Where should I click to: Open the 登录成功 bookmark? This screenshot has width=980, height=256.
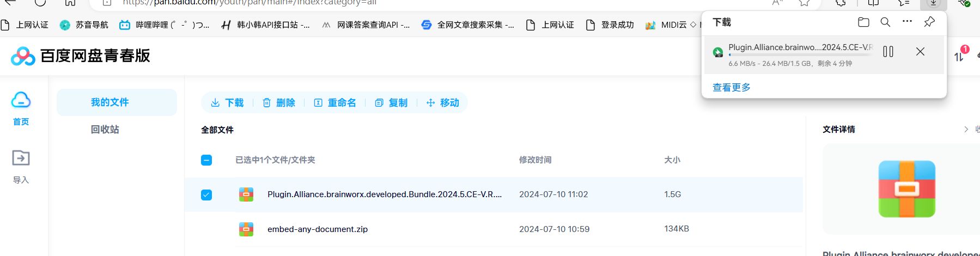point(610,25)
